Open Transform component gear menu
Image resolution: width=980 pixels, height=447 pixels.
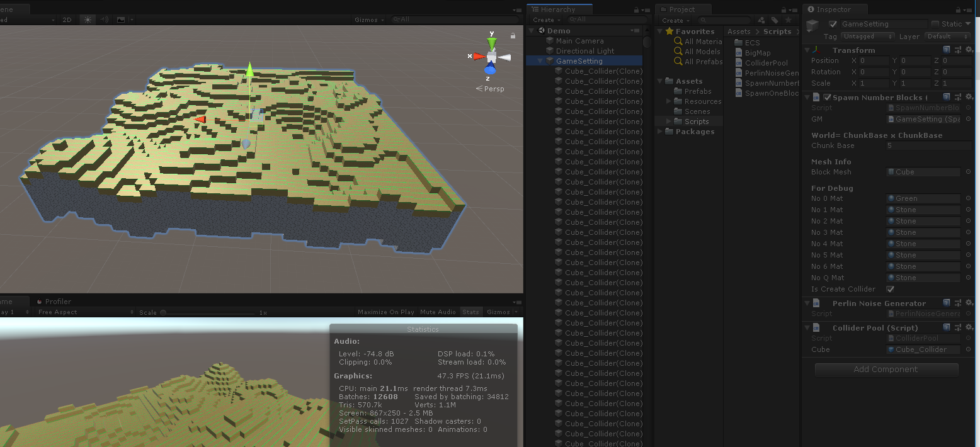click(x=969, y=50)
